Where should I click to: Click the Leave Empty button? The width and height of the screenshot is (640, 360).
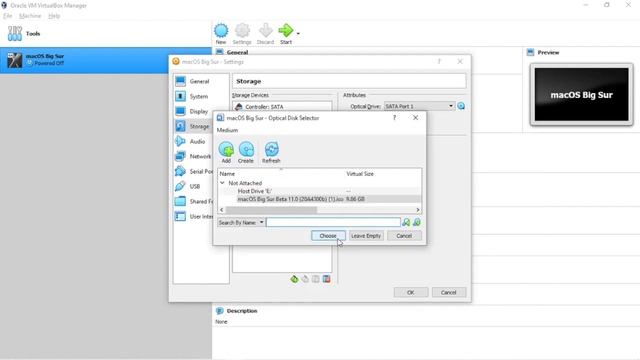[366, 236]
